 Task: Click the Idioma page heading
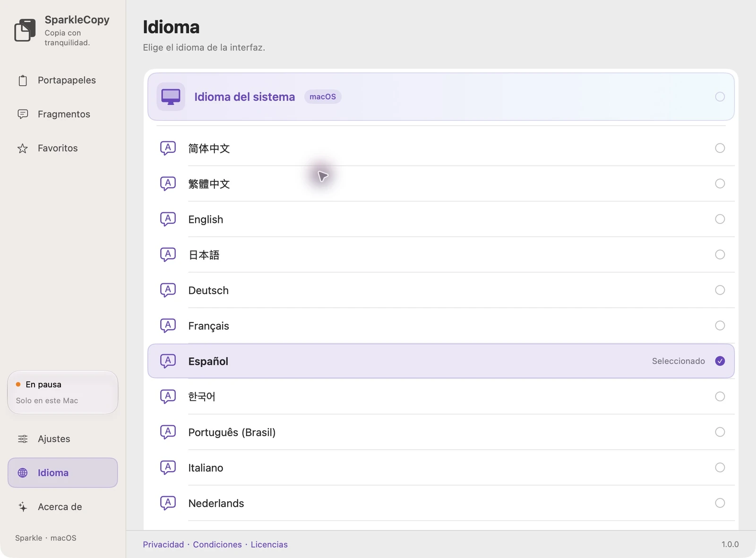(x=171, y=27)
